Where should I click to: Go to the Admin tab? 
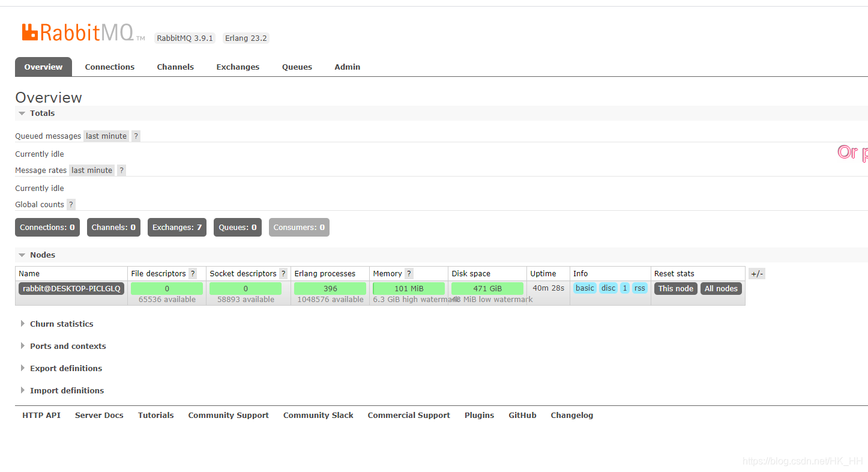348,67
